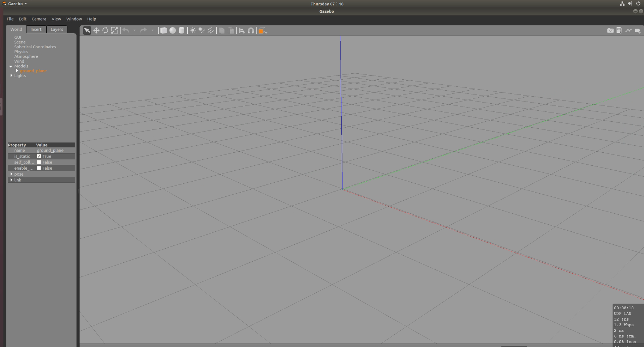644x347 pixels.
Task: Open the Camera menu
Action: point(39,19)
